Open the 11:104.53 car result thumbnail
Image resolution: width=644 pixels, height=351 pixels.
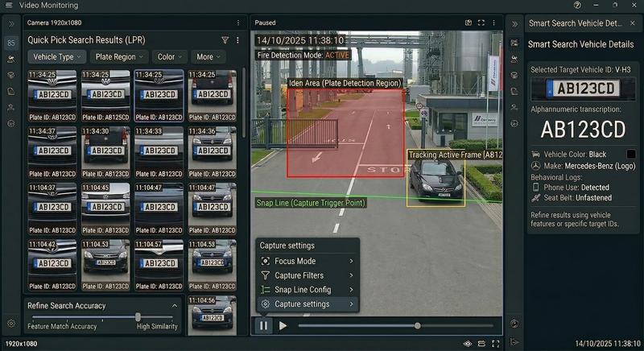coord(105,265)
